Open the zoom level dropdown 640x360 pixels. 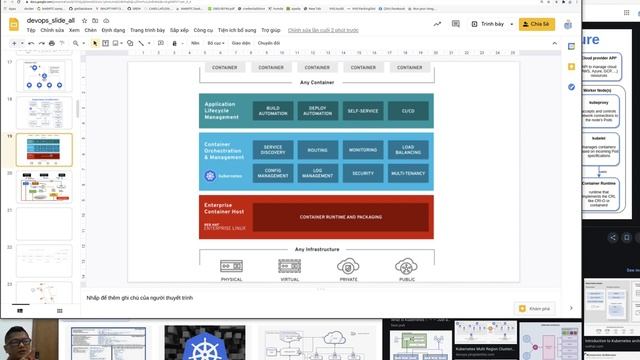tap(84, 43)
